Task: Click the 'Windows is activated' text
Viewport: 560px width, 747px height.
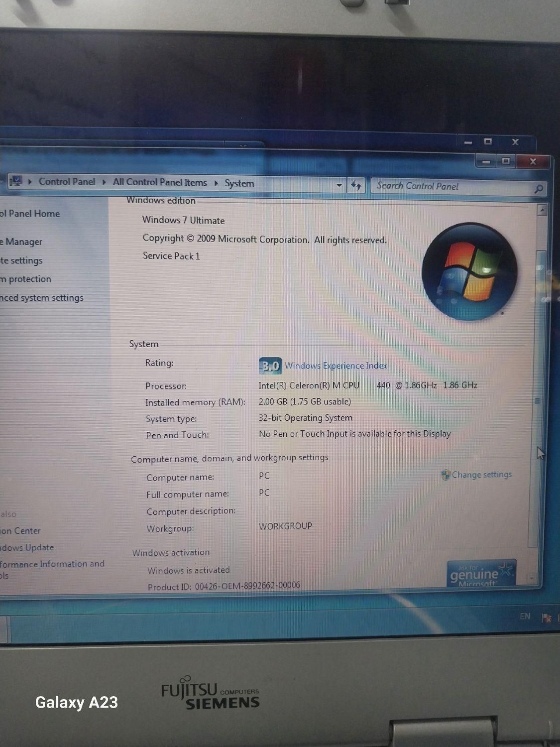Action: click(189, 571)
